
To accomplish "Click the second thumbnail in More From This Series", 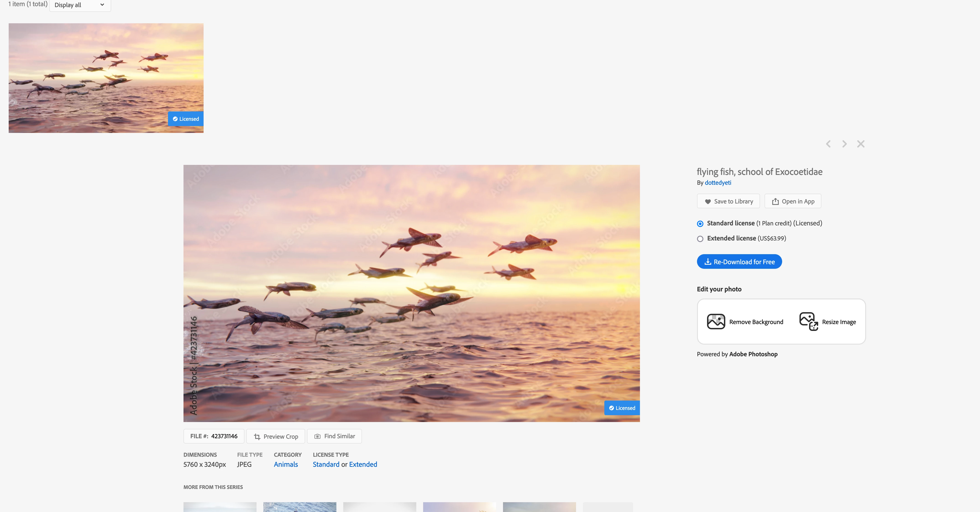I will (x=299, y=507).
